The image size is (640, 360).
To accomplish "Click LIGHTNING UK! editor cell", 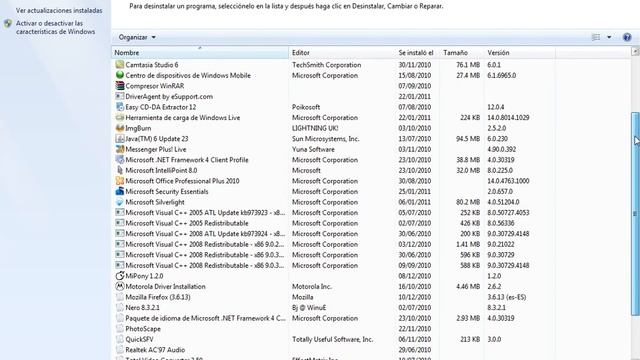I will pos(315,128).
